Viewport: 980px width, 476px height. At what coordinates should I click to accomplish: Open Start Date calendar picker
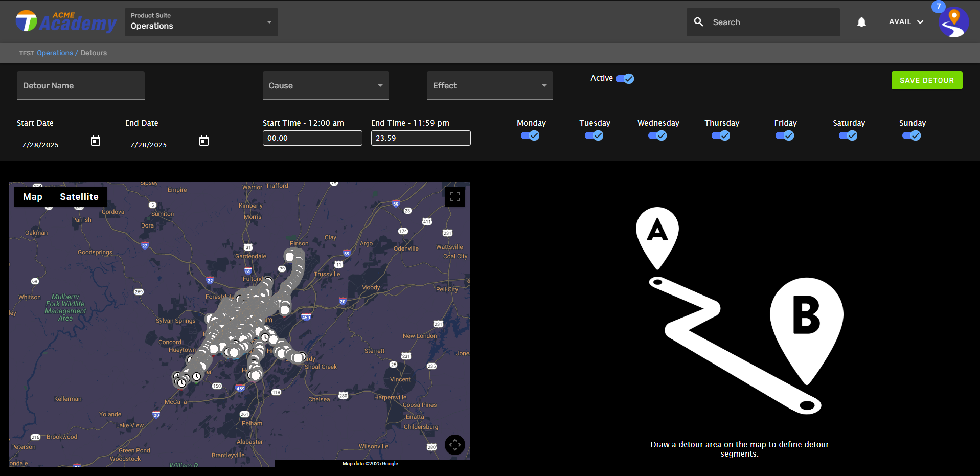96,141
